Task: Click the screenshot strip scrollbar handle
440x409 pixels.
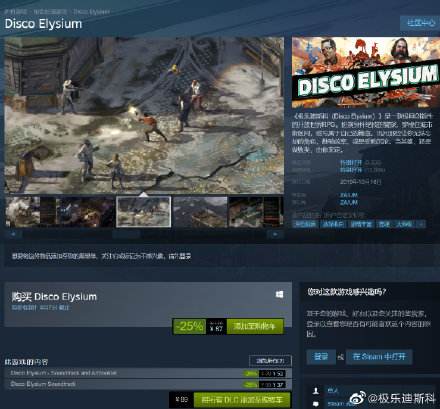Action: (126, 234)
